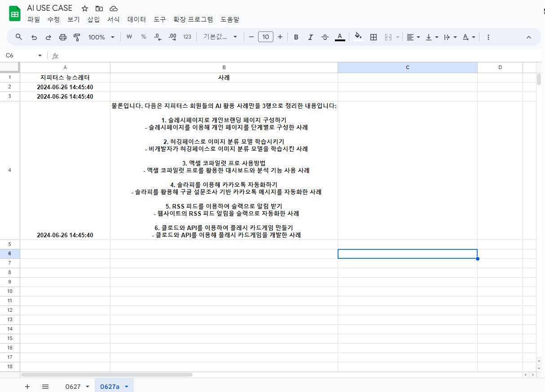The height and width of the screenshot is (392, 545).
Task: Click the font size field showing 10
Action: (266, 37)
